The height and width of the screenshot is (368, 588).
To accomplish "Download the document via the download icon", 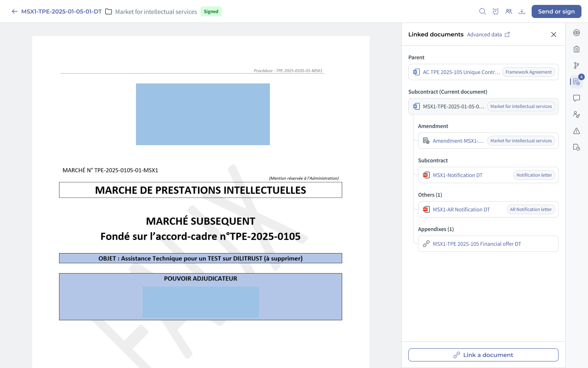I will click(x=522, y=11).
